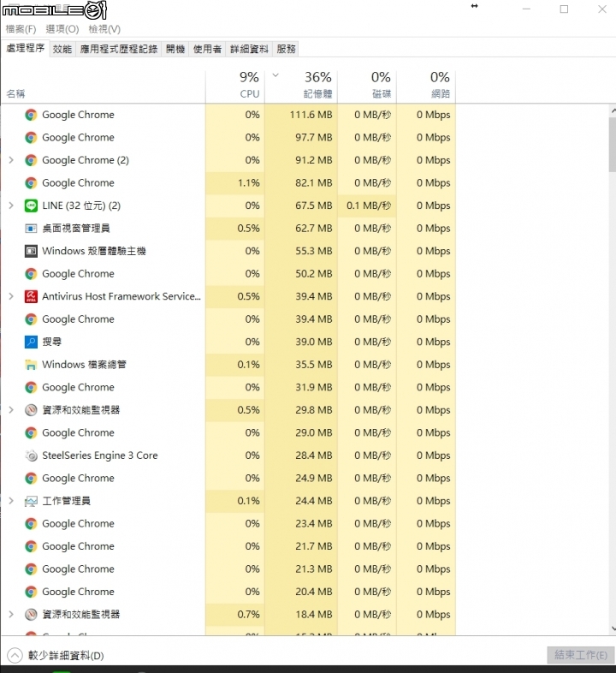The height and width of the screenshot is (673, 616).
Task: Click the 資源和效能監視器 icon in 29.8 MB row
Action: pos(31,410)
